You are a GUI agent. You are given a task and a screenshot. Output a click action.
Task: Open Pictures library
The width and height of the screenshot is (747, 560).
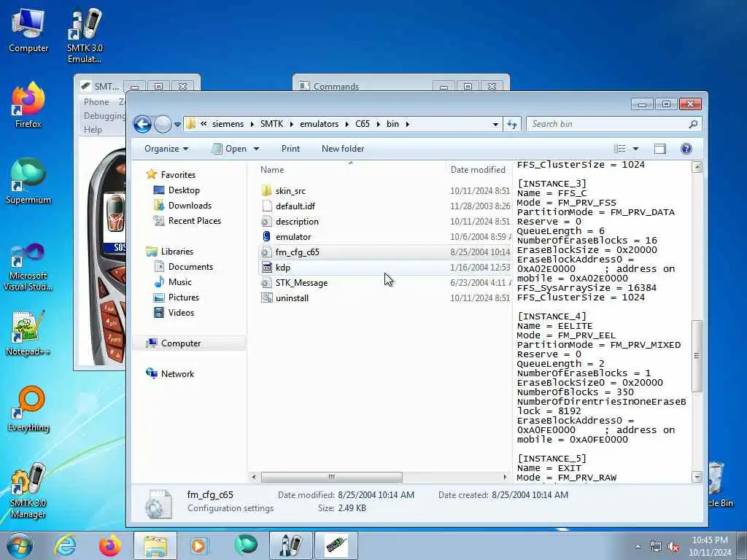(183, 297)
